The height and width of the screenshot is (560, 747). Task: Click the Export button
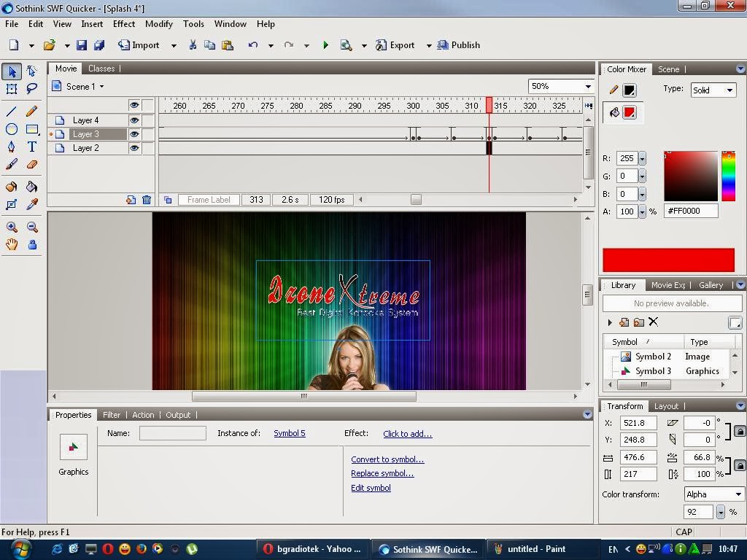[x=395, y=45]
